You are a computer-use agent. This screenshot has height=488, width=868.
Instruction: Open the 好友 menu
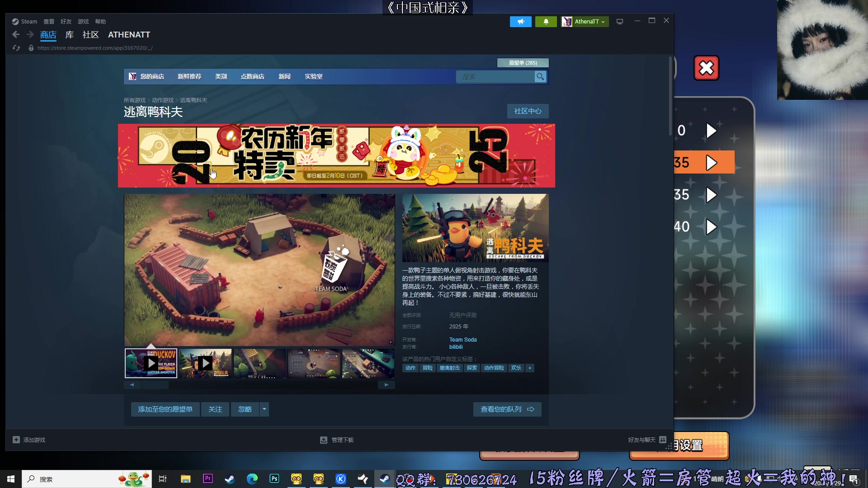click(66, 21)
